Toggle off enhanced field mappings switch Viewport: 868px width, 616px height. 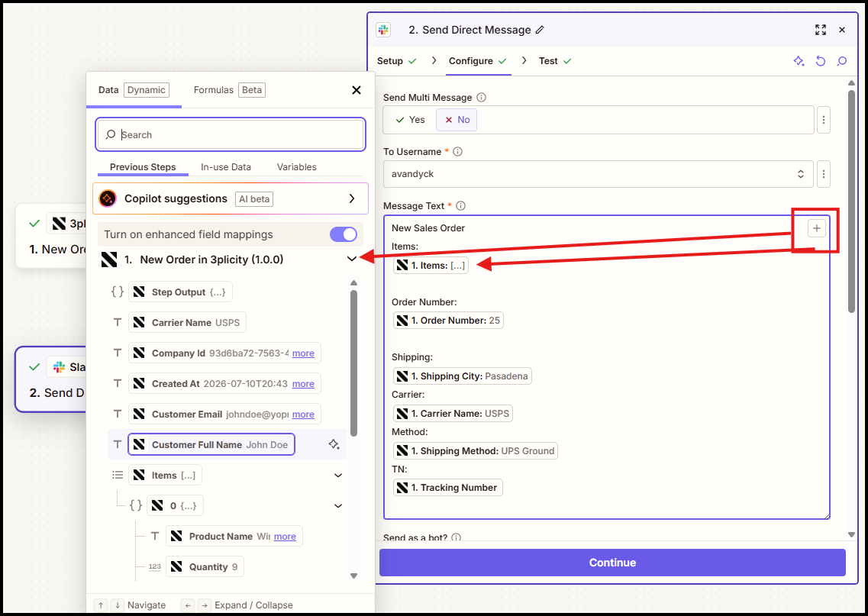(x=344, y=234)
